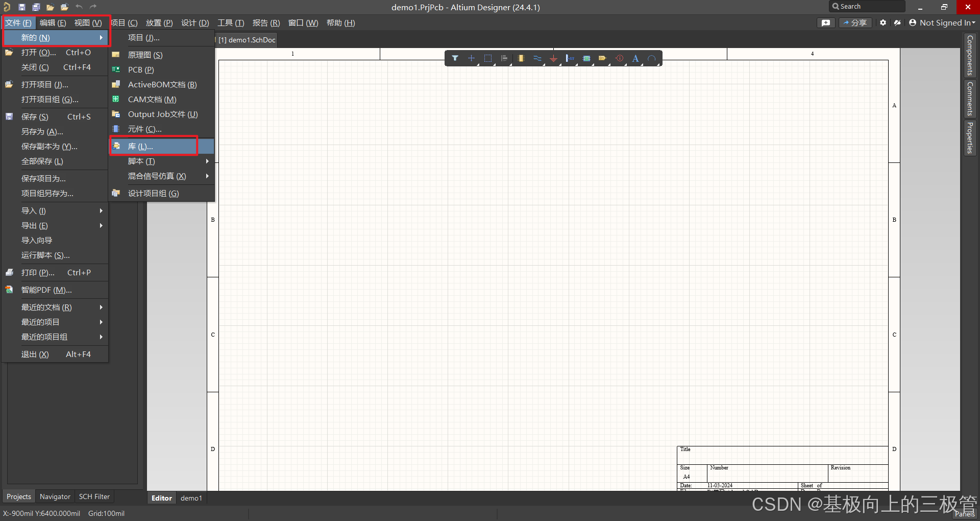Open settings with the gear icon

click(883, 22)
